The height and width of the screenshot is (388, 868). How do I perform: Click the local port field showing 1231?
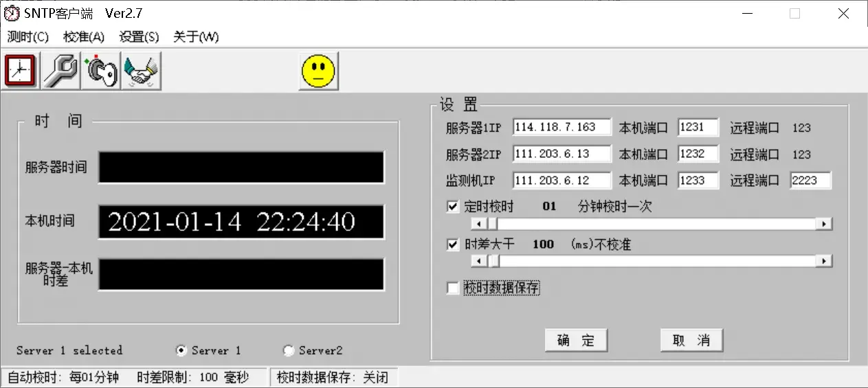pos(698,127)
